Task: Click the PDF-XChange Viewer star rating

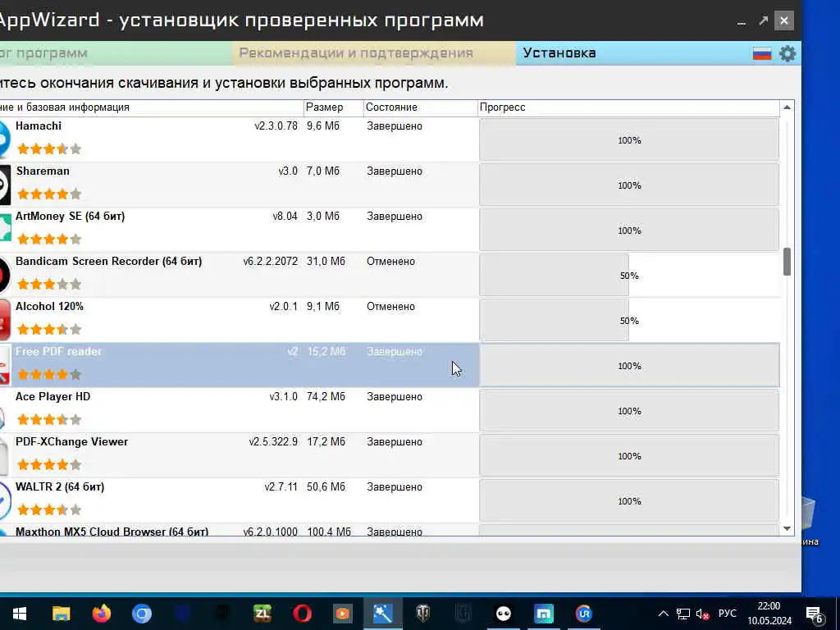Action: [x=48, y=464]
